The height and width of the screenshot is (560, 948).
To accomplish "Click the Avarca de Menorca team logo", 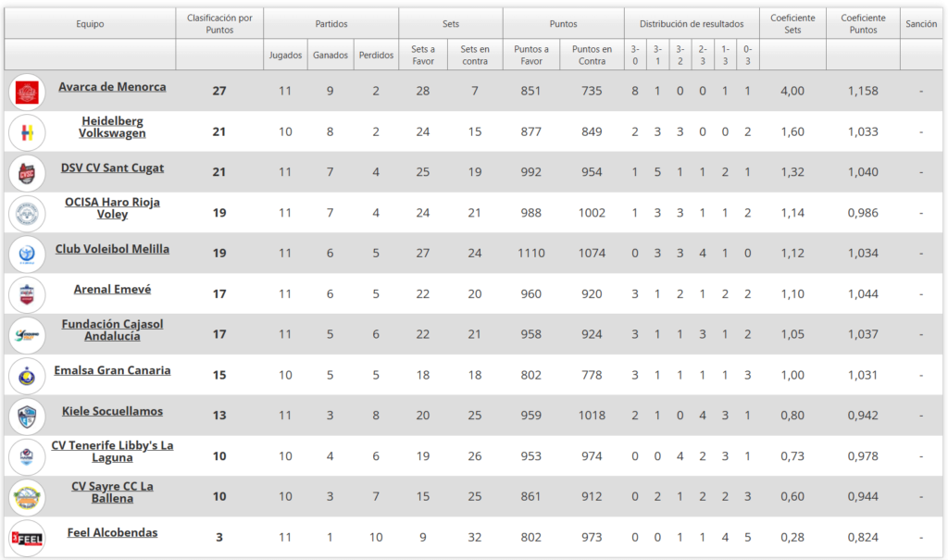I will point(27,92).
